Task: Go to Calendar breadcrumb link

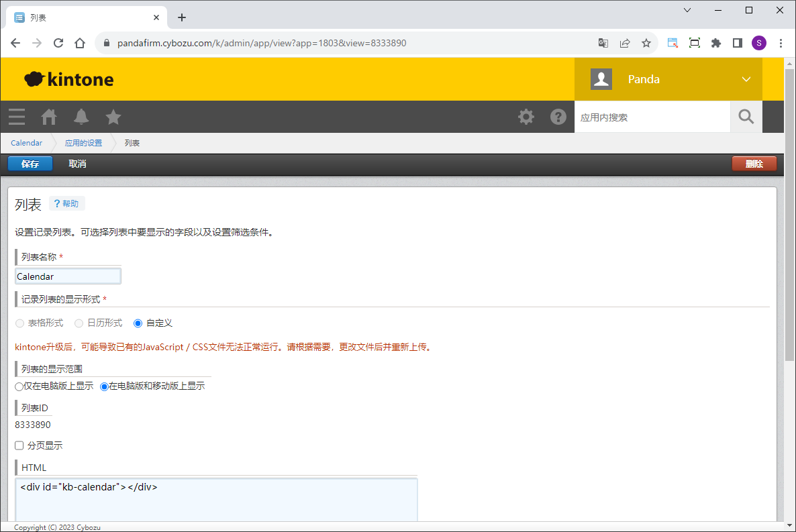Action: click(26, 143)
